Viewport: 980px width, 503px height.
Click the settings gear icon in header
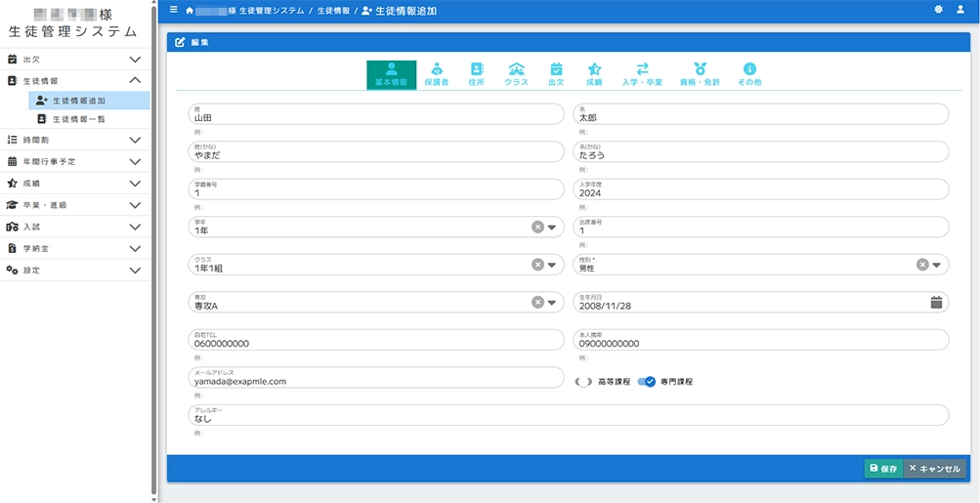(x=938, y=10)
